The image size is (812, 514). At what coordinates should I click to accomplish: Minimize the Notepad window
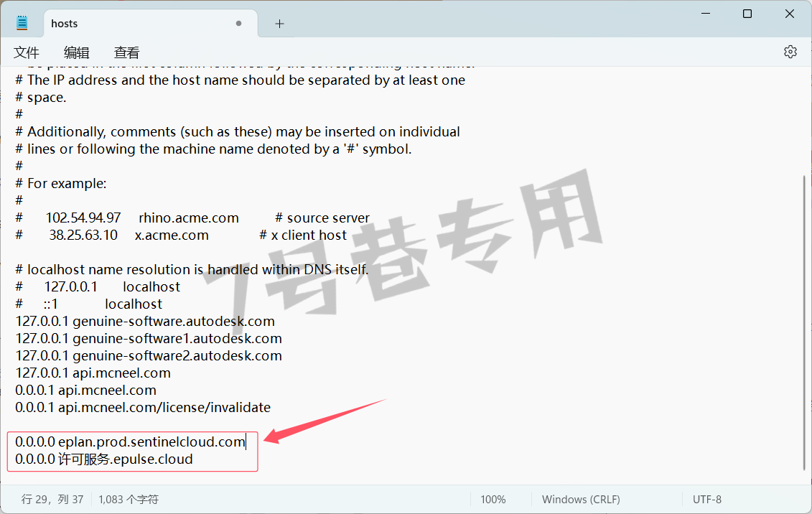coord(705,14)
